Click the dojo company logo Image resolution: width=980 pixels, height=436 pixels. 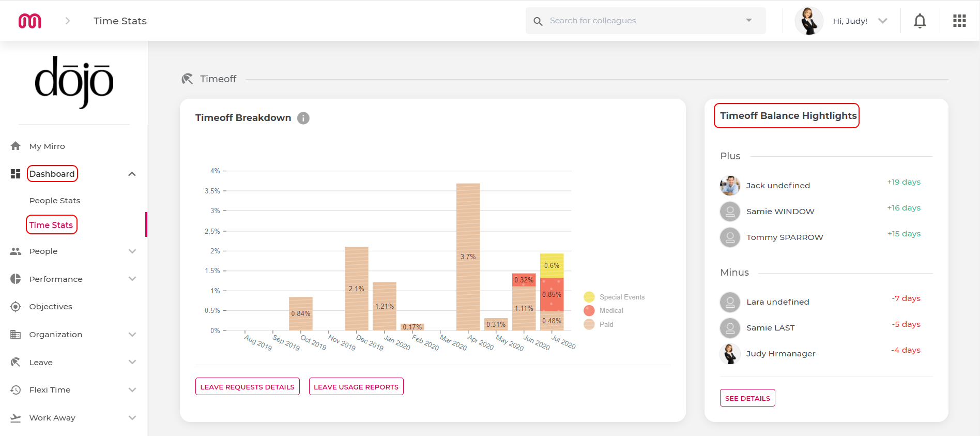74,82
